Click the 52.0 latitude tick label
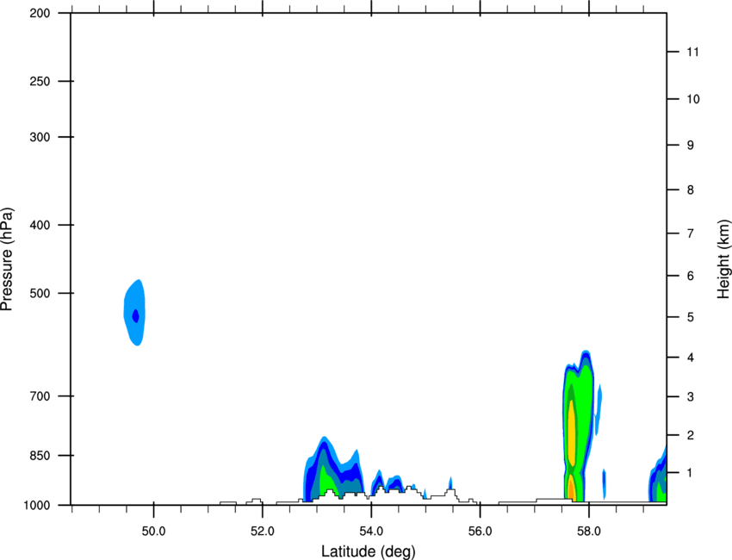 tap(263, 532)
